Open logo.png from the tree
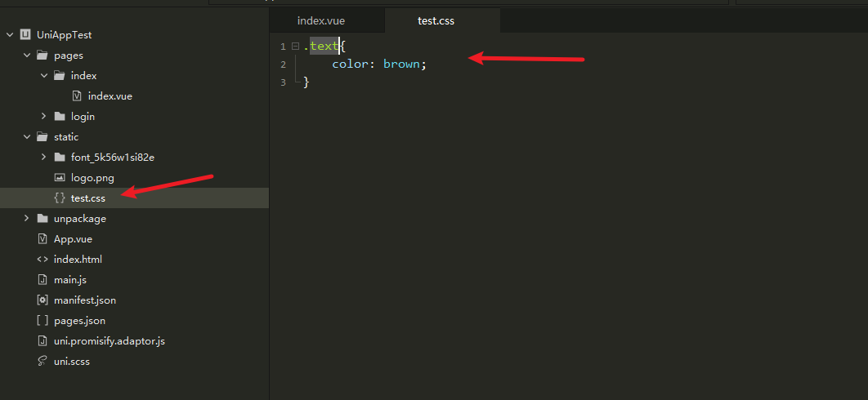868x400 pixels. click(x=92, y=178)
